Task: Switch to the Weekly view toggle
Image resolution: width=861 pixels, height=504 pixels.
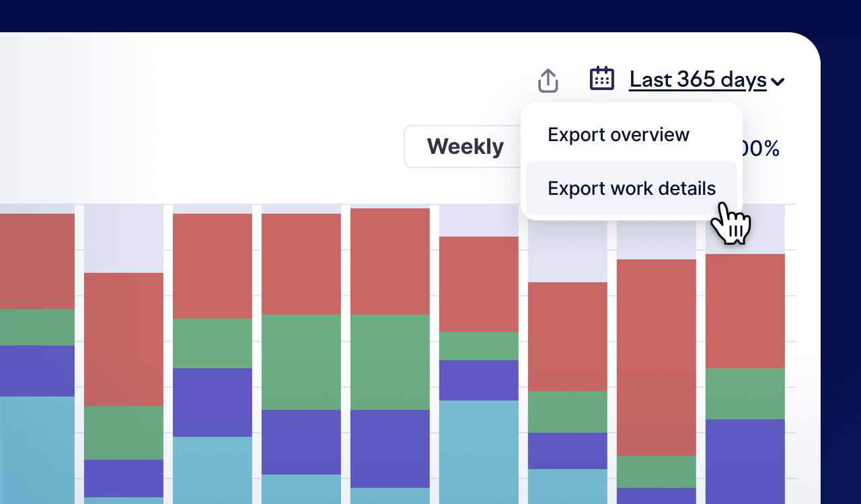Action: [465, 146]
